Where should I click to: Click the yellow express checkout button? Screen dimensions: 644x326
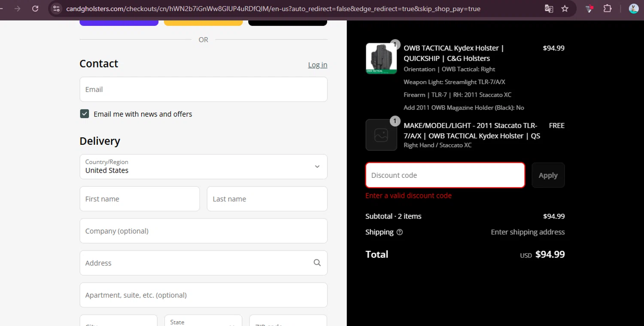(x=204, y=23)
